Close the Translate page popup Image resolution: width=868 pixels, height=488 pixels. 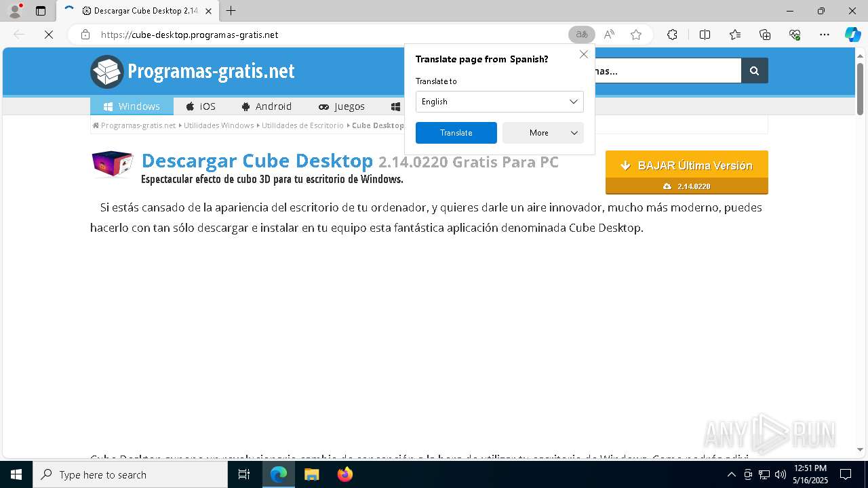pos(584,54)
